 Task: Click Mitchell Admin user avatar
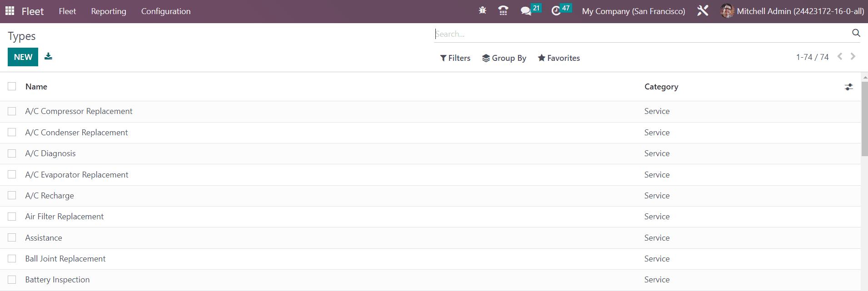727,11
